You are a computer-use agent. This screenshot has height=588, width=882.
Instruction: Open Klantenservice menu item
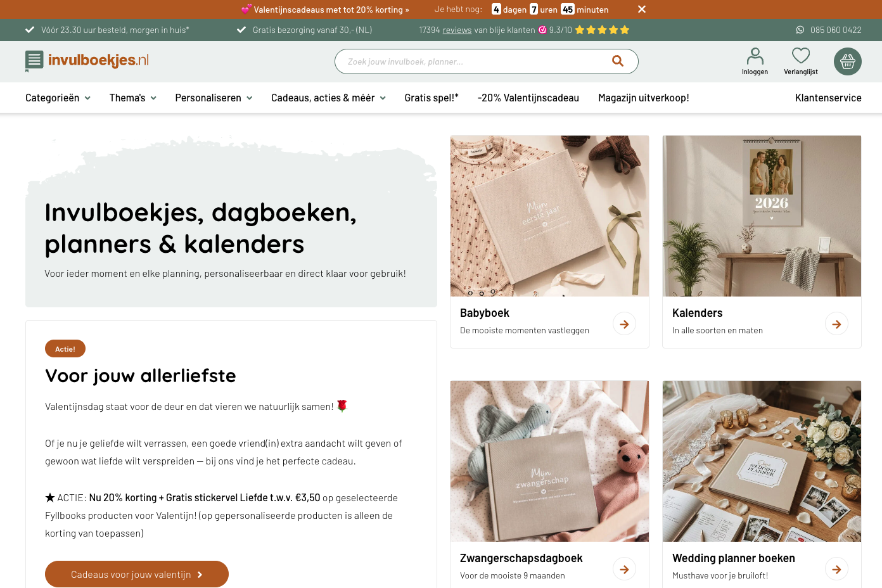[828, 98]
